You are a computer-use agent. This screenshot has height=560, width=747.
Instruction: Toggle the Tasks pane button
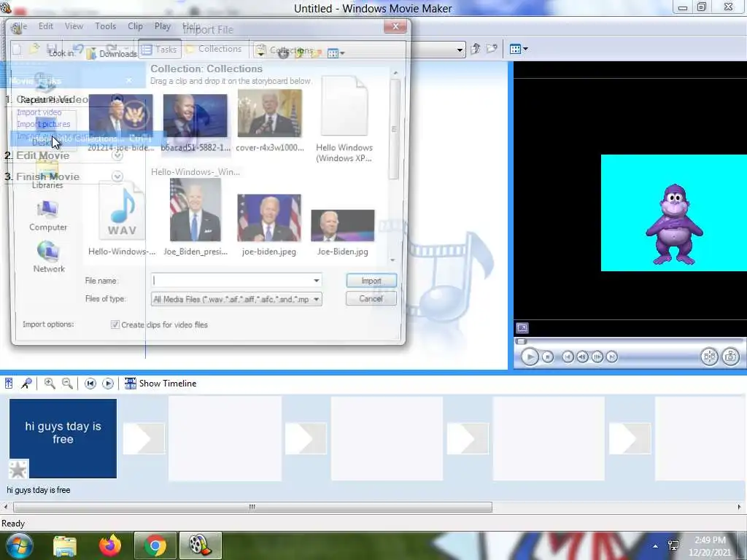(x=160, y=49)
